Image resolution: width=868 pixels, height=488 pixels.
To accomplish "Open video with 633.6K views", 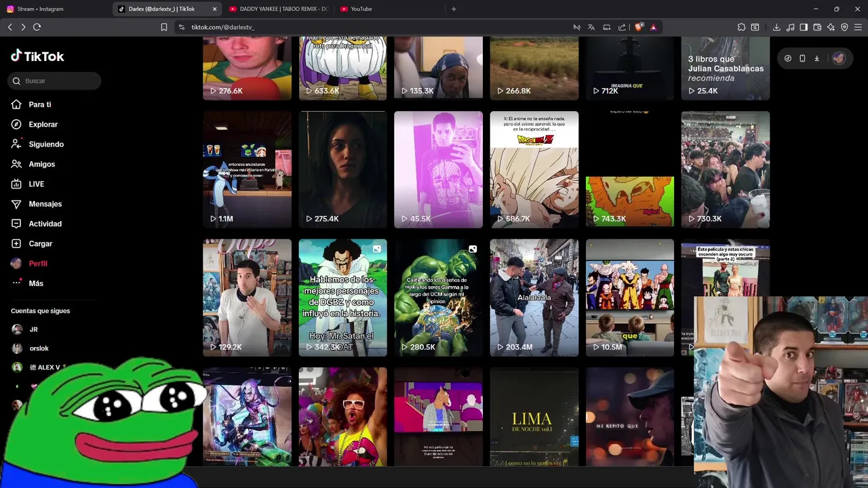I will click(x=342, y=68).
